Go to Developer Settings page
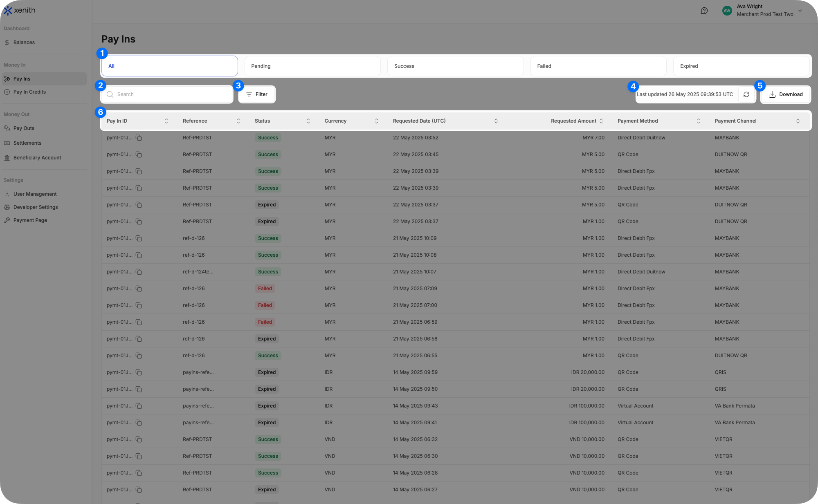 coord(36,207)
